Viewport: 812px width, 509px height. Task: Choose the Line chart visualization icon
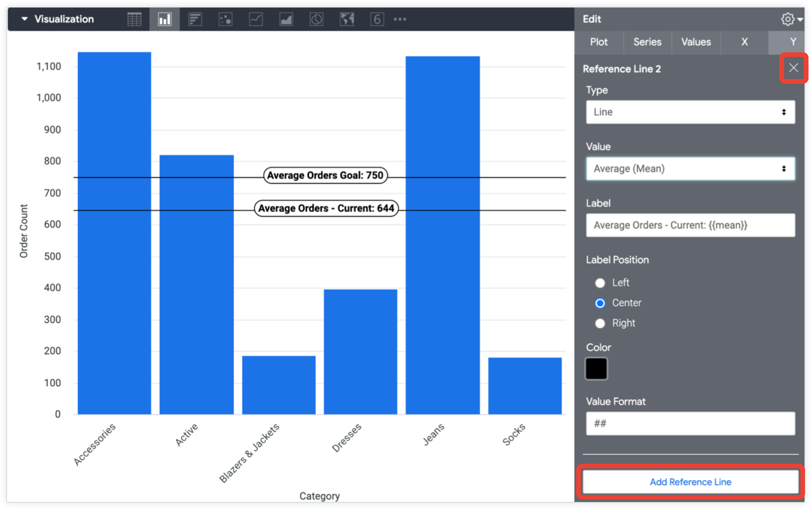point(256,19)
